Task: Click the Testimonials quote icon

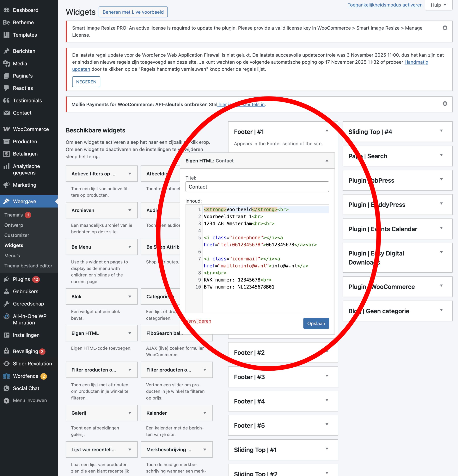Action: click(7, 100)
